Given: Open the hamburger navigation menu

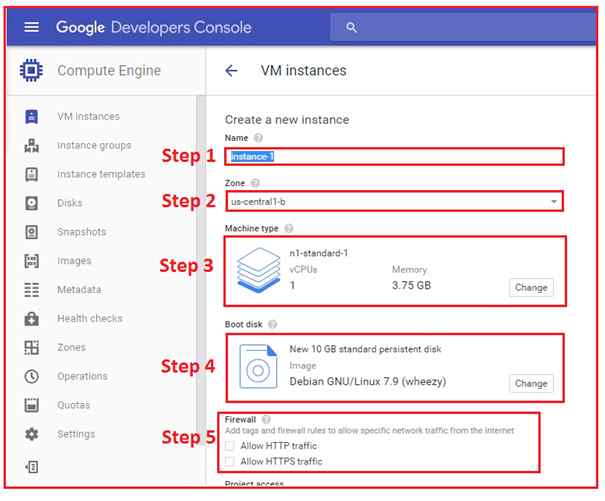Looking at the screenshot, I should click(x=31, y=27).
